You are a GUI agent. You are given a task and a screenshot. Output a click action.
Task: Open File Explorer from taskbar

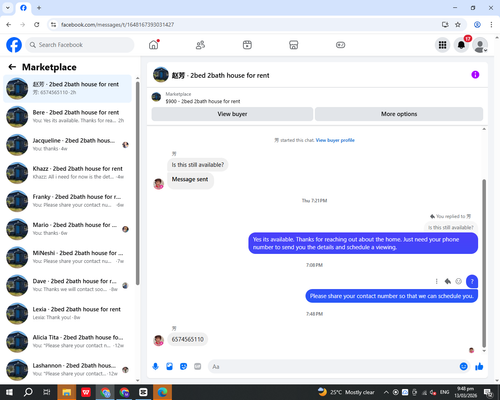[67, 392]
